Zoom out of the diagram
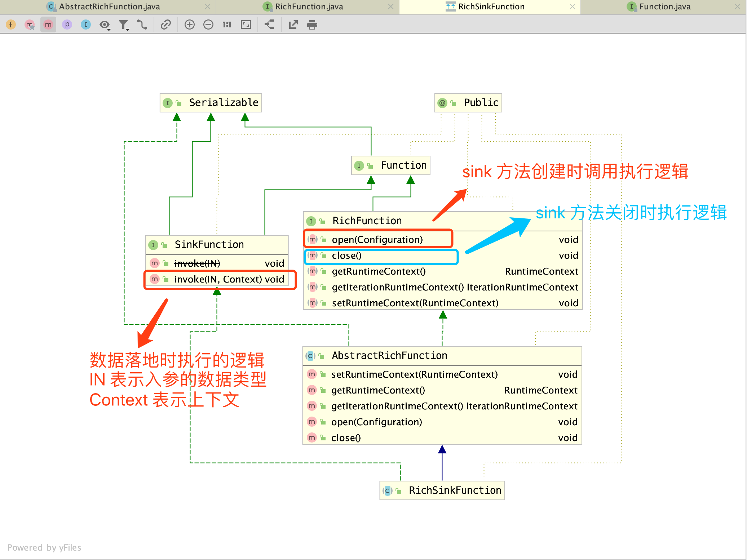 [x=208, y=25]
